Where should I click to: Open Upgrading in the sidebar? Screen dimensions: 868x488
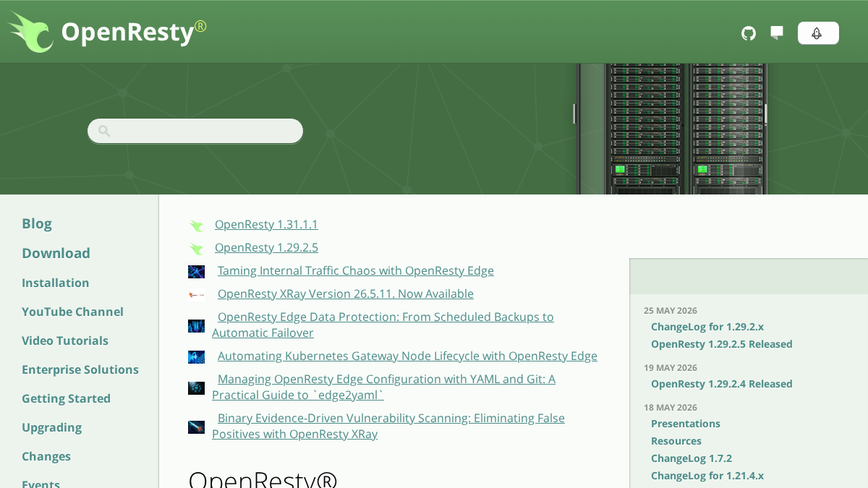pos(51,427)
